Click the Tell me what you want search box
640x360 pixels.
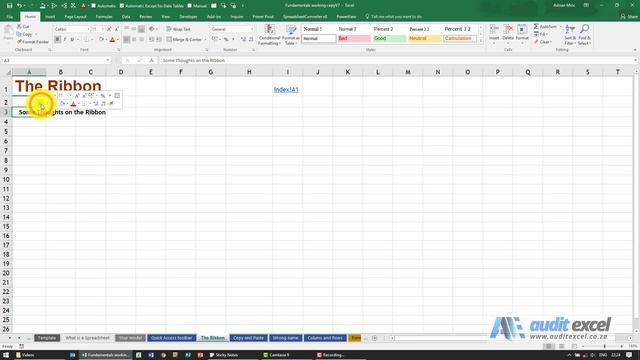click(x=393, y=17)
